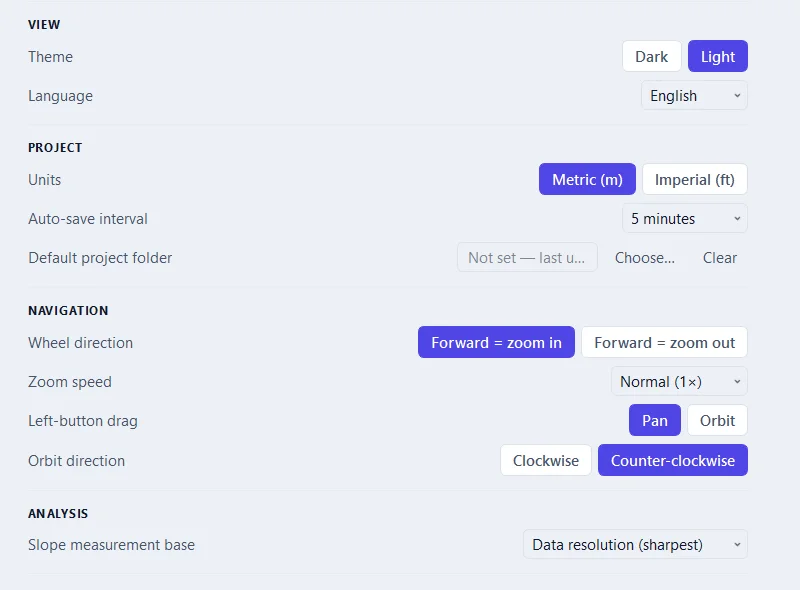Select Counter-clockwise orbit direction
The height and width of the screenshot is (590, 800).
[x=673, y=460]
